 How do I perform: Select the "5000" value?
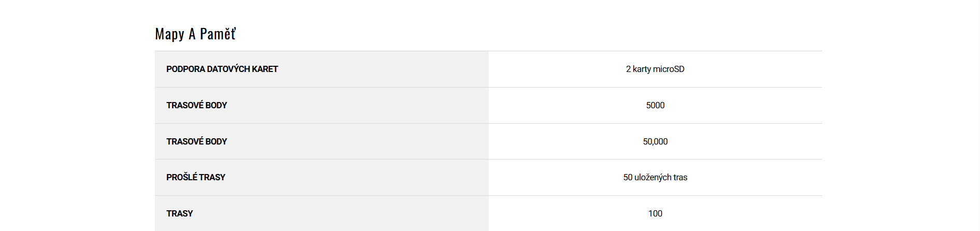(655, 105)
